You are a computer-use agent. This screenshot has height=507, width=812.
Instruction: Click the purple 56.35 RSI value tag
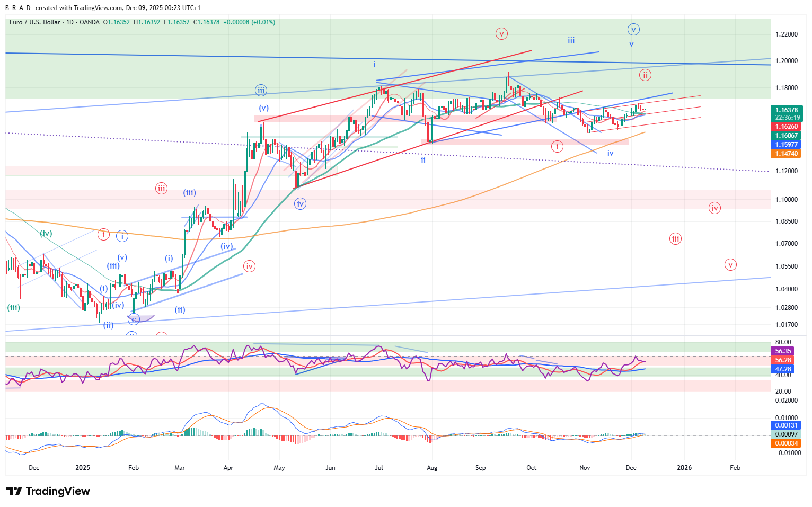click(783, 351)
